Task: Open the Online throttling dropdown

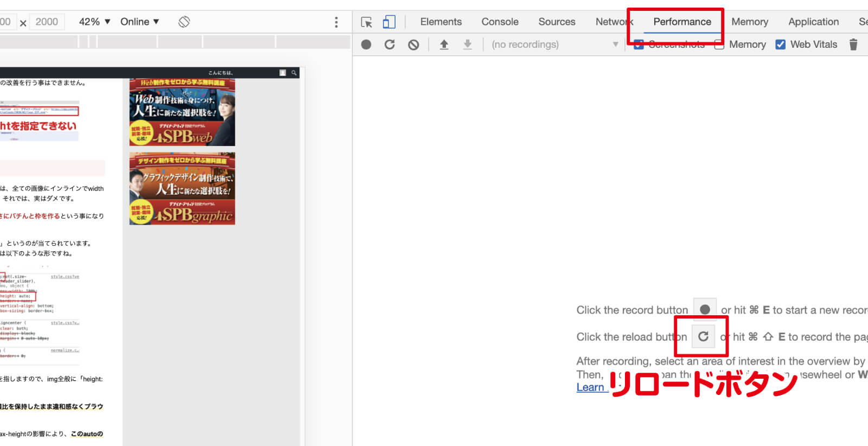Action: [x=139, y=22]
